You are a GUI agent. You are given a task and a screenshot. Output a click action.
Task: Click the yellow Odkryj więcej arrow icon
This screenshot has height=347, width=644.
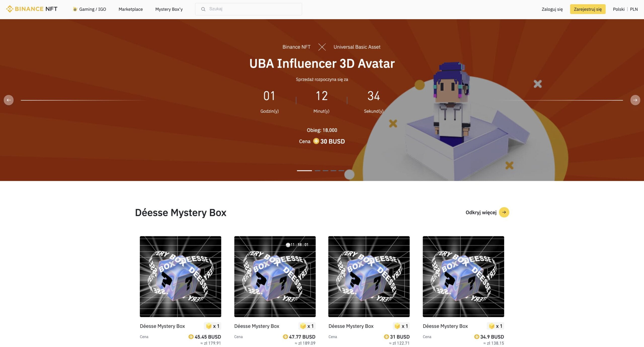[x=504, y=212]
